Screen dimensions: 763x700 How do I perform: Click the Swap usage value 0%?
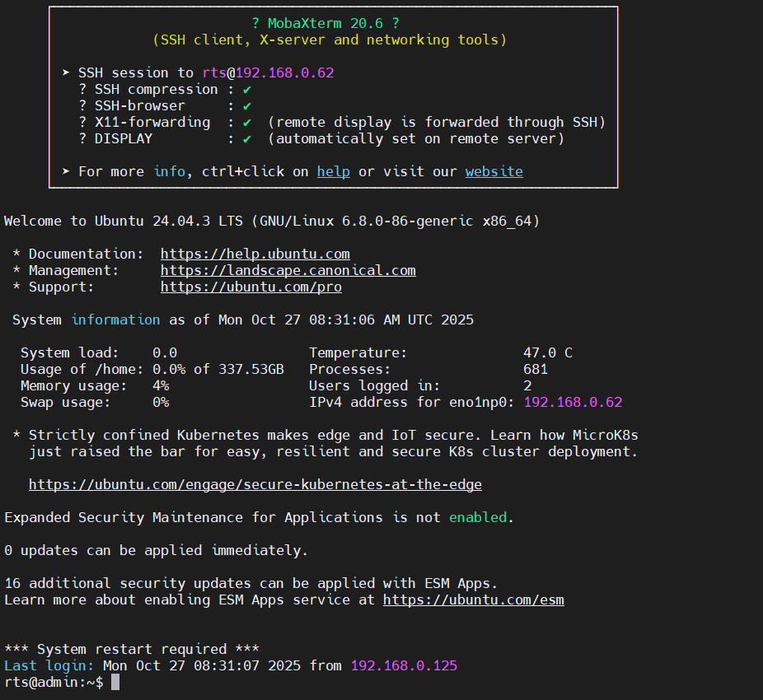pyautogui.click(x=161, y=402)
